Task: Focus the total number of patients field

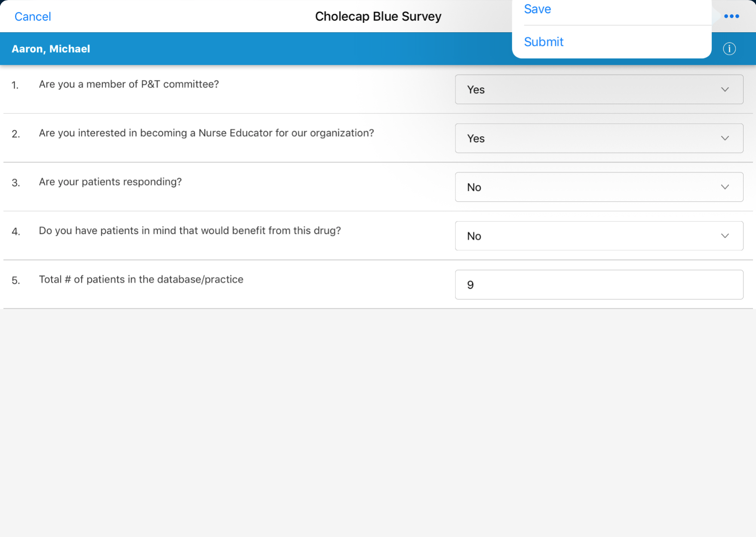Action: pyautogui.click(x=599, y=285)
